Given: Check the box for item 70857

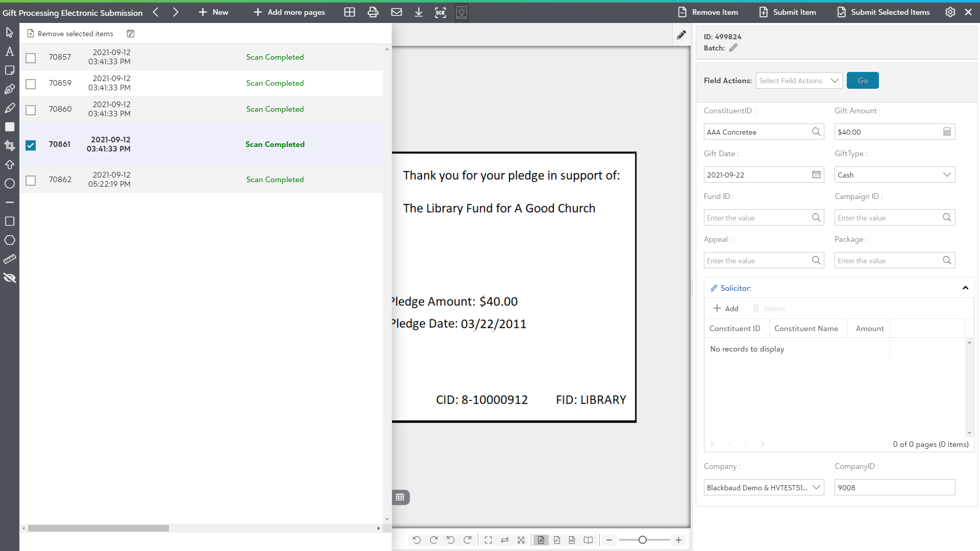Looking at the screenshot, I should [x=31, y=58].
